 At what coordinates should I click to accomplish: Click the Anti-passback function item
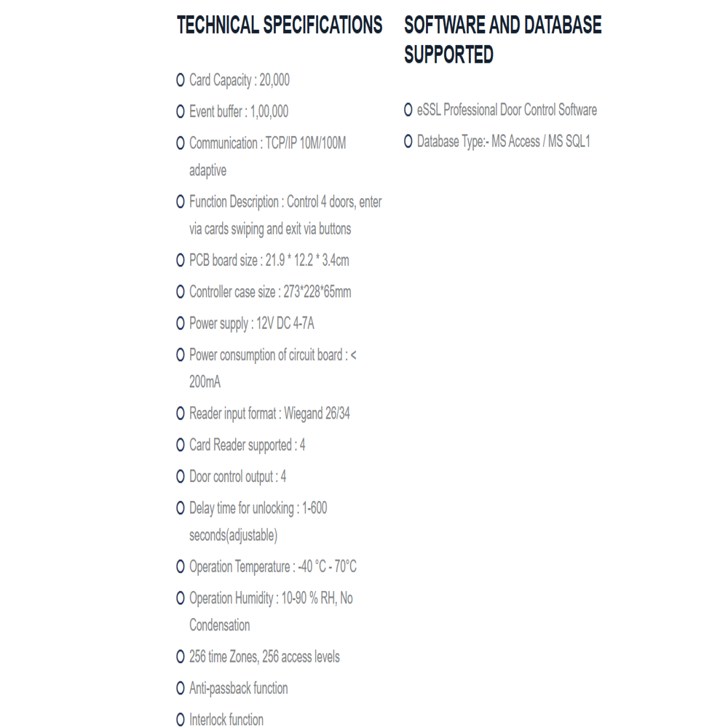click(x=239, y=689)
